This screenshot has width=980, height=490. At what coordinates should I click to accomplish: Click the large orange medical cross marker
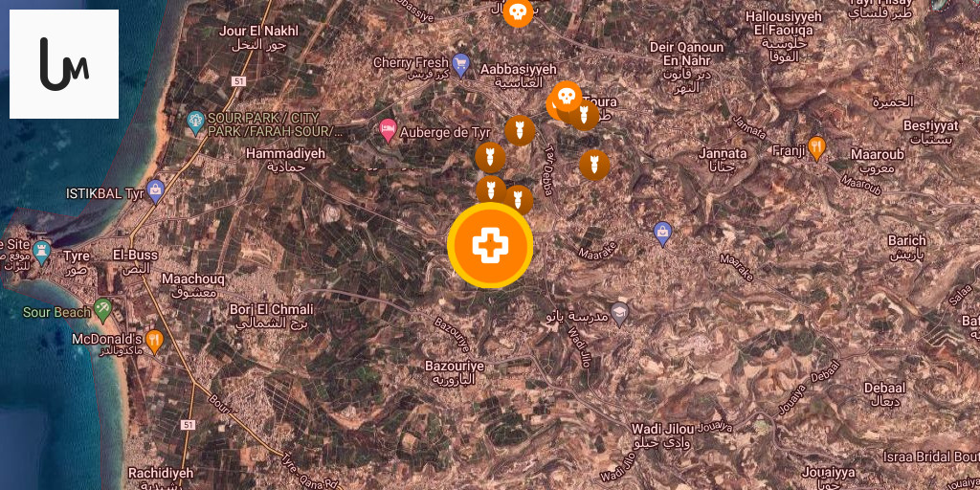pos(490,246)
